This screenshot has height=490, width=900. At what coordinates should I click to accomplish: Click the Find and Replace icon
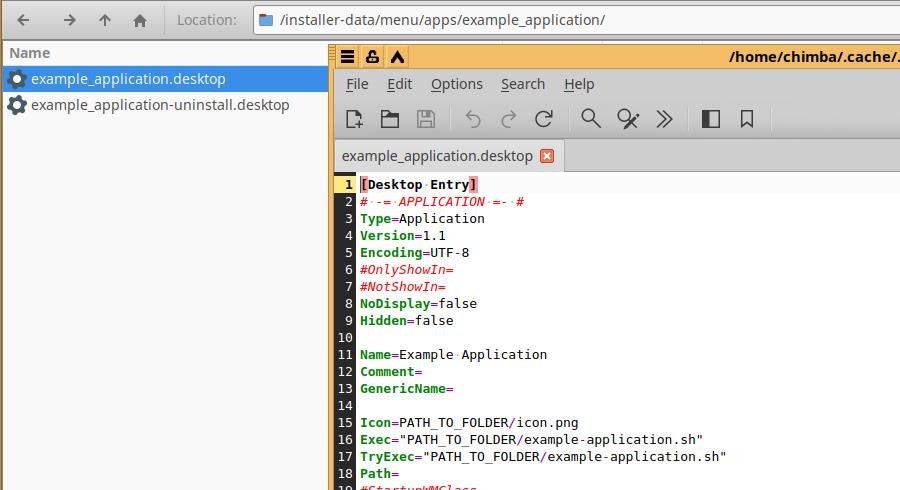(x=628, y=120)
